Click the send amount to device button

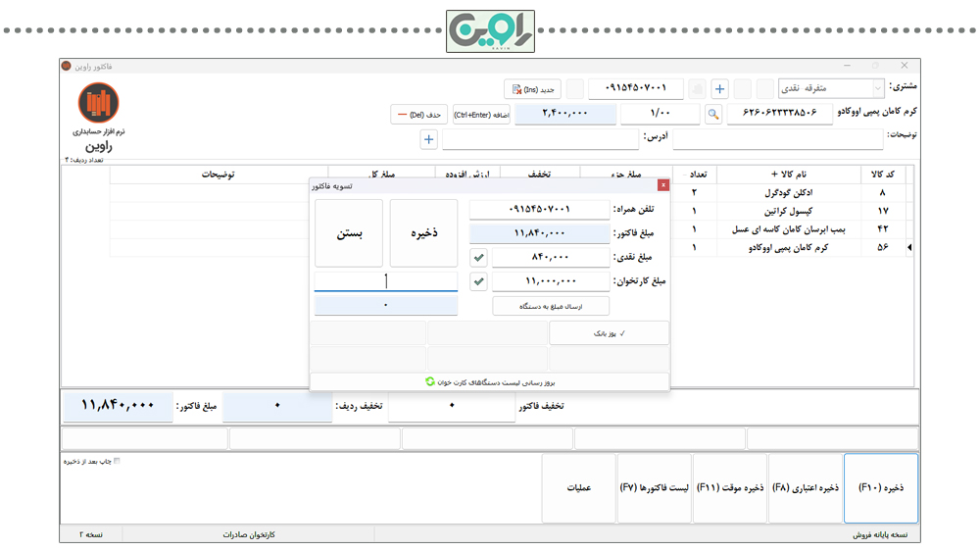point(551,306)
